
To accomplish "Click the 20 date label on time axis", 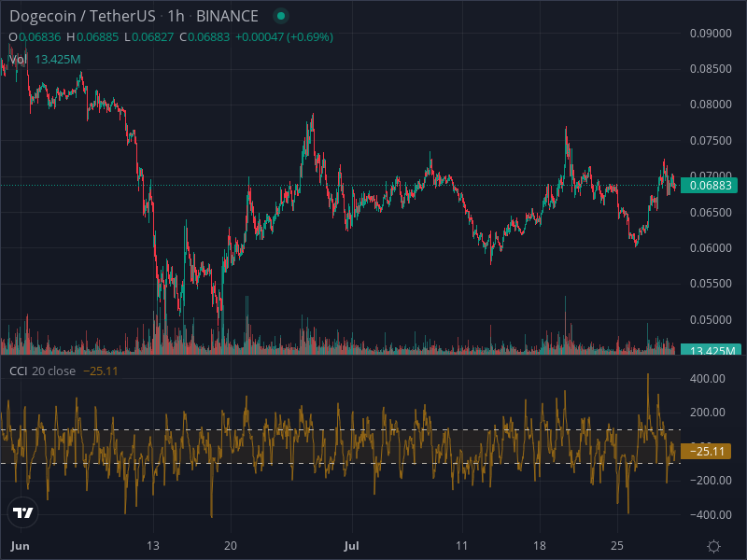I will click(231, 546).
